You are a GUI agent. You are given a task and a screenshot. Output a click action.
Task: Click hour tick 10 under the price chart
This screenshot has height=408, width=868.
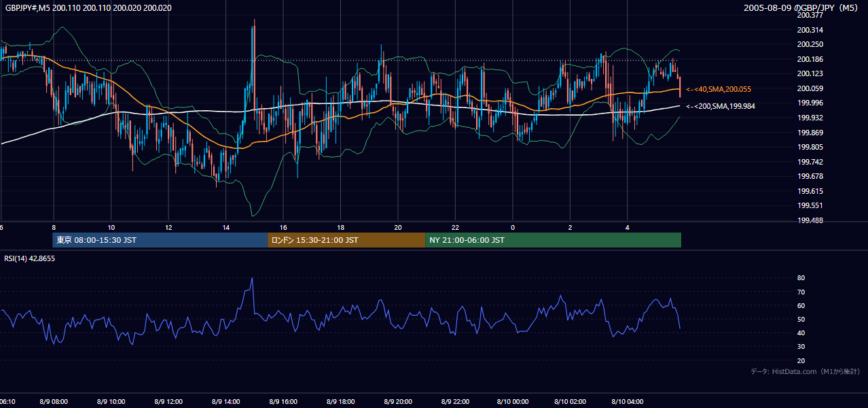click(111, 227)
